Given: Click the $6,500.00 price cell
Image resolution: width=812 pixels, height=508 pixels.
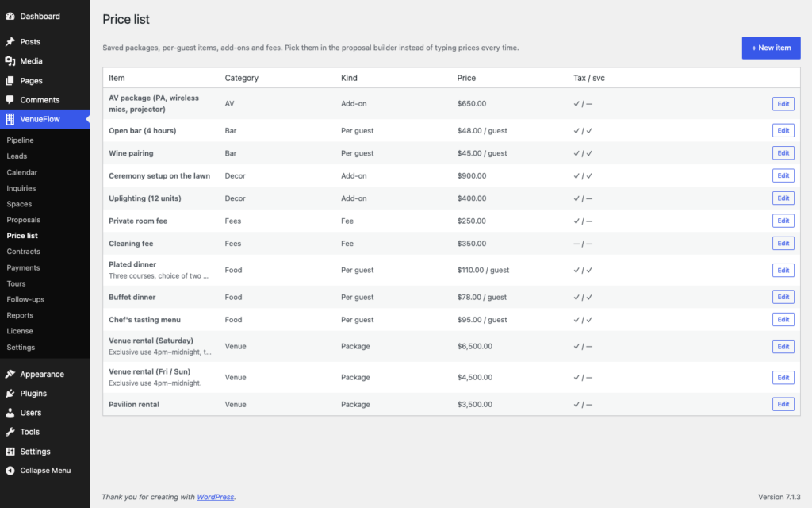Looking at the screenshot, I should pyautogui.click(x=475, y=346).
